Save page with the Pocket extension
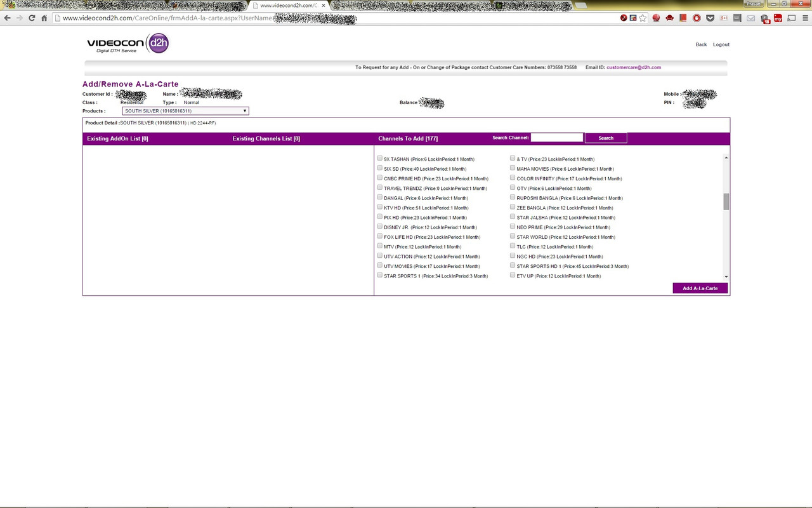The image size is (812, 508). pyautogui.click(x=710, y=18)
